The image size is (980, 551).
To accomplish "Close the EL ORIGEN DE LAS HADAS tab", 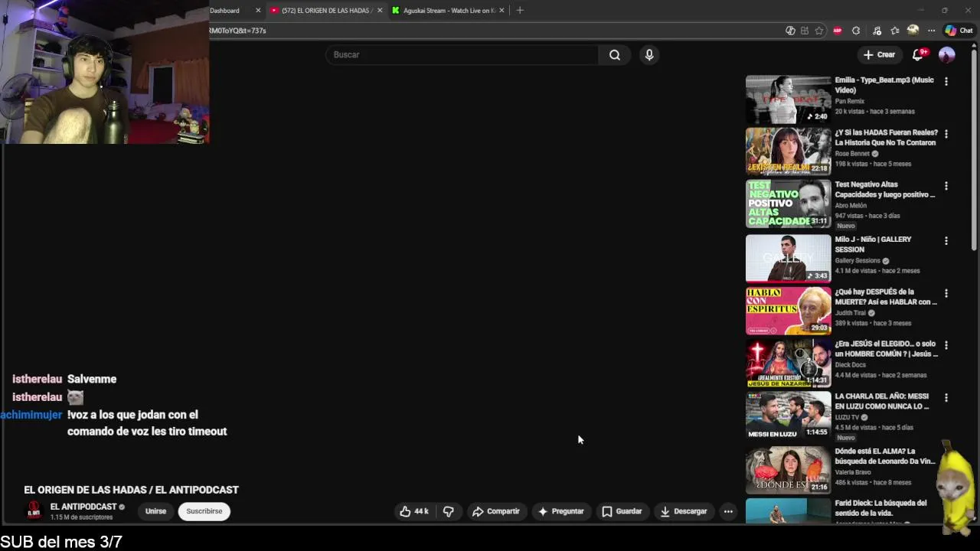I will coord(380,11).
